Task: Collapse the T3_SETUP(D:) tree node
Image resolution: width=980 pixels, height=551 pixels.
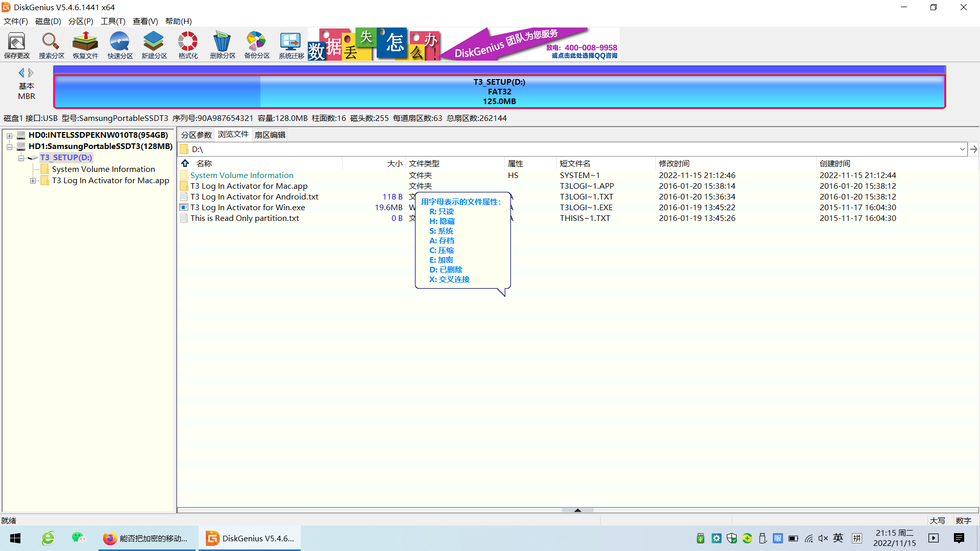Action: pos(21,158)
